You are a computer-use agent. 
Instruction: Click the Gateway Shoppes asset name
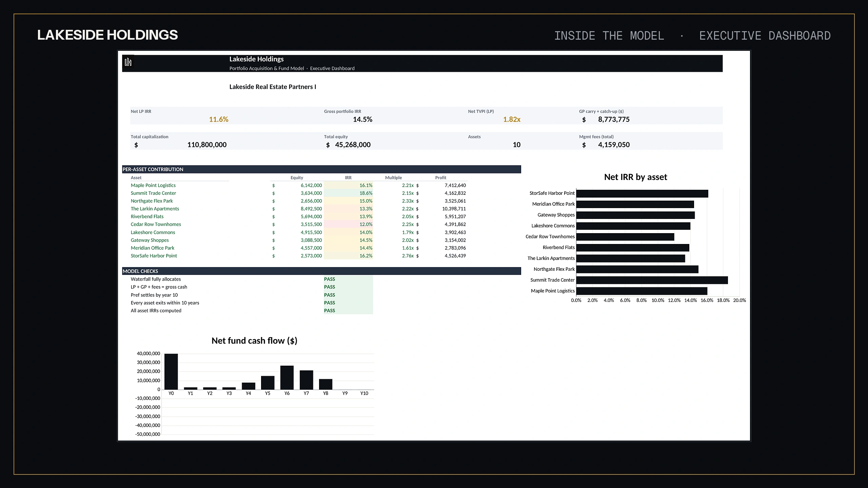(150, 240)
